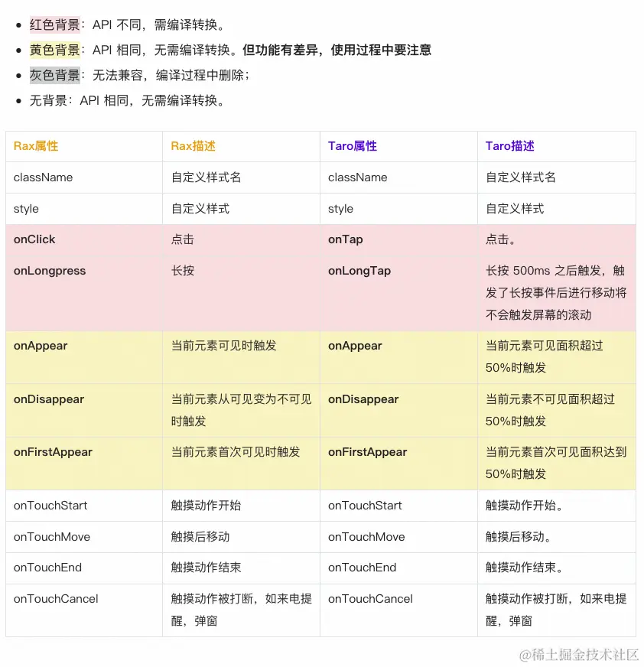Click the onTouchStart cell in Rax column

pos(50,506)
